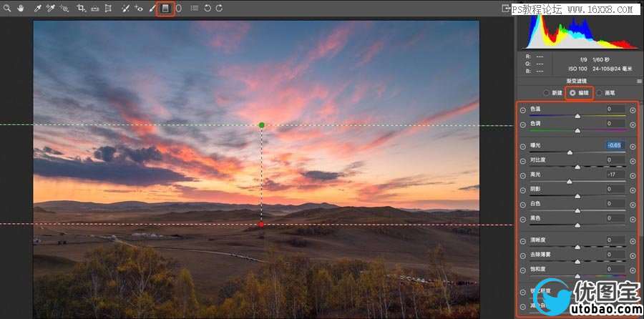Rotate image counterclockwise
The height and width of the screenshot is (319, 644).
[208, 8]
